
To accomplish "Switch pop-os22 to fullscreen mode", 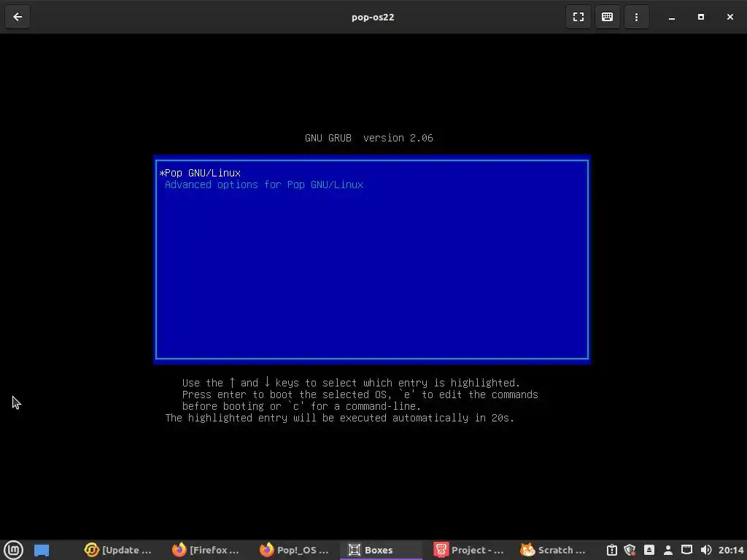I will pos(578,17).
